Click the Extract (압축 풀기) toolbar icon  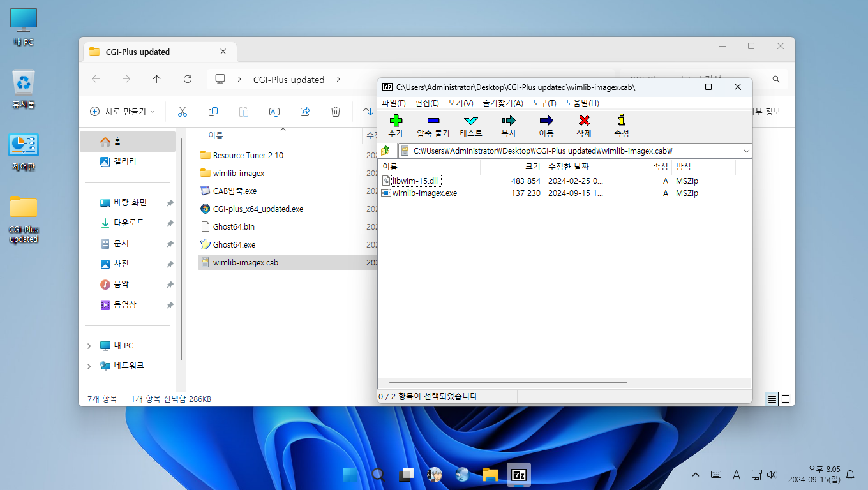pyautogui.click(x=433, y=120)
